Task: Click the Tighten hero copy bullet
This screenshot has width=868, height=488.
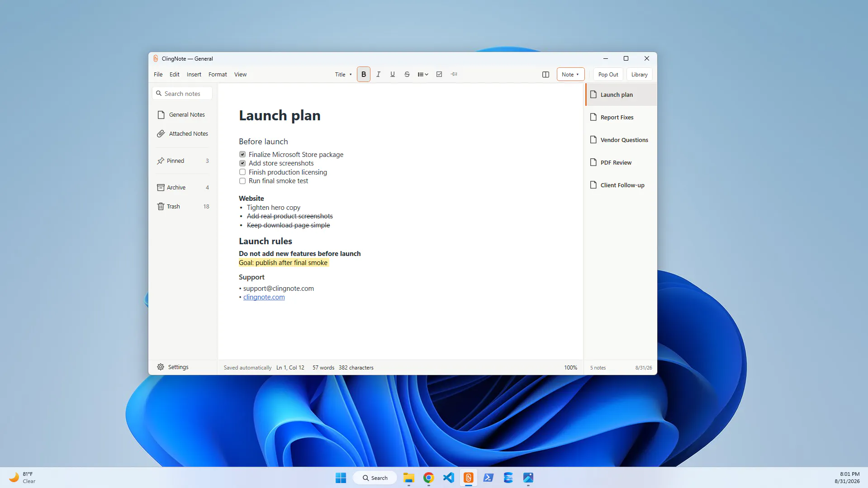Action: pos(273,208)
